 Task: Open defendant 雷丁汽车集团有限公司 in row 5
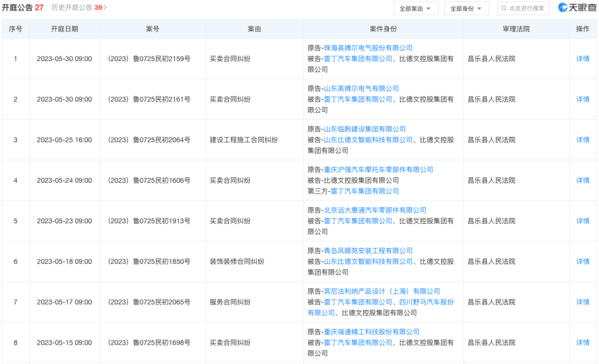tap(358, 221)
